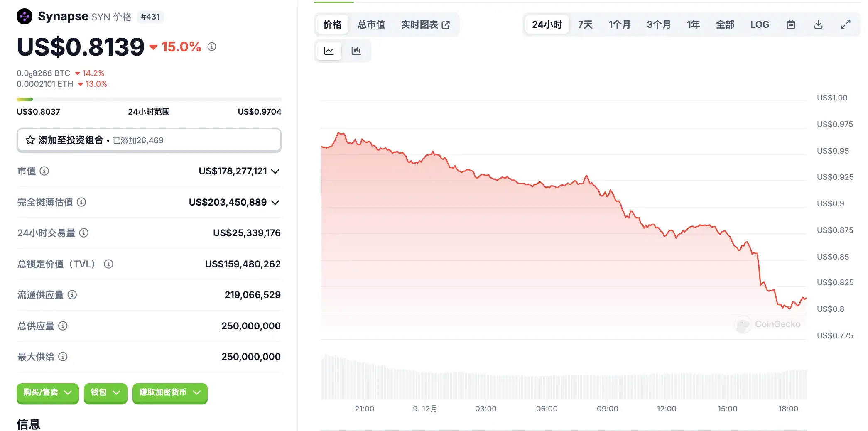Download the chart data
868x431 pixels.
tap(818, 24)
